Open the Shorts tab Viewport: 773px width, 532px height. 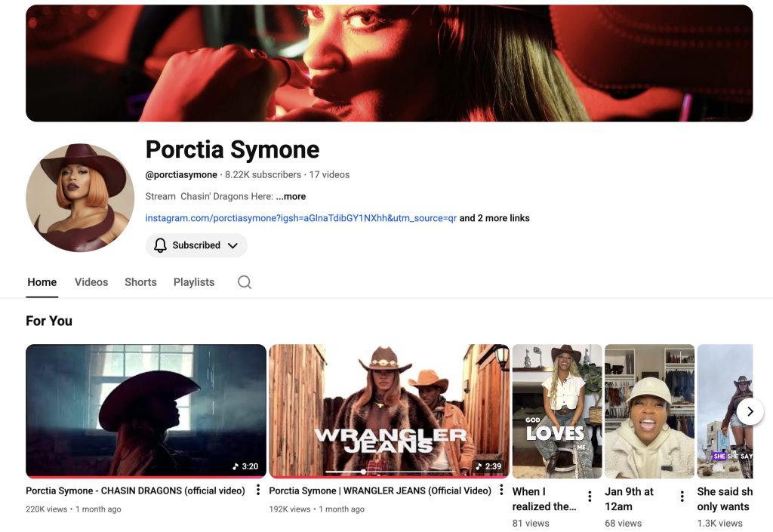pyautogui.click(x=140, y=281)
